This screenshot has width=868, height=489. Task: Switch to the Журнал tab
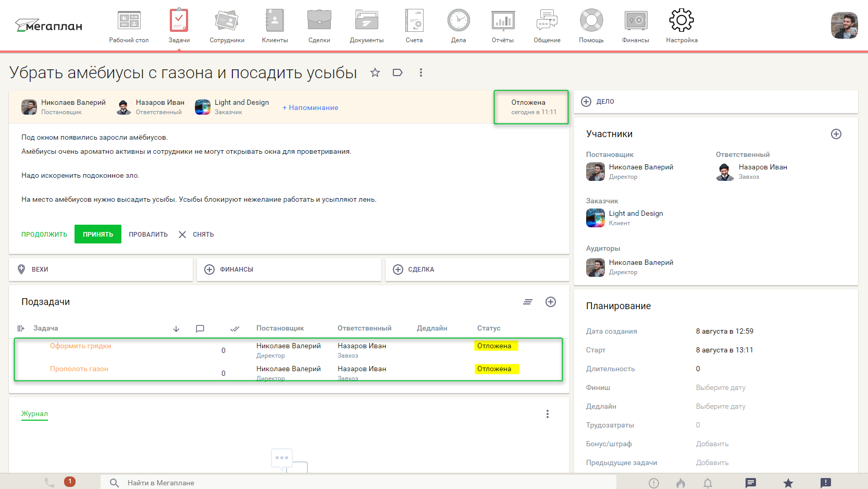click(34, 414)
